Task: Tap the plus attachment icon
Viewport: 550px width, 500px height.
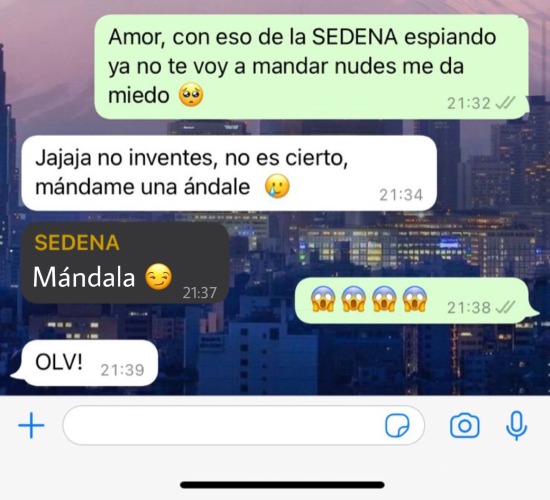Action: (31, 426)
